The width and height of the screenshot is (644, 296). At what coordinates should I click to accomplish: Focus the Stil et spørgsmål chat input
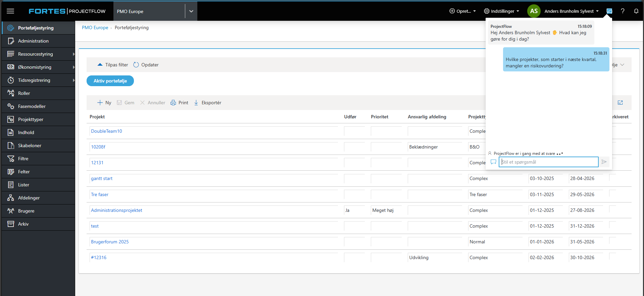pyautogui.click(x=548, y=162)
